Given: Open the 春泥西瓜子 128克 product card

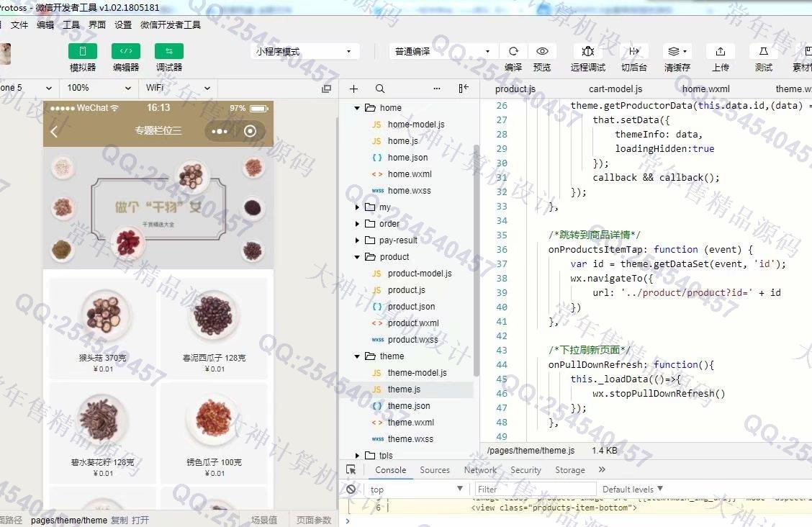Looking at the screenshot, I should point(214,328).
